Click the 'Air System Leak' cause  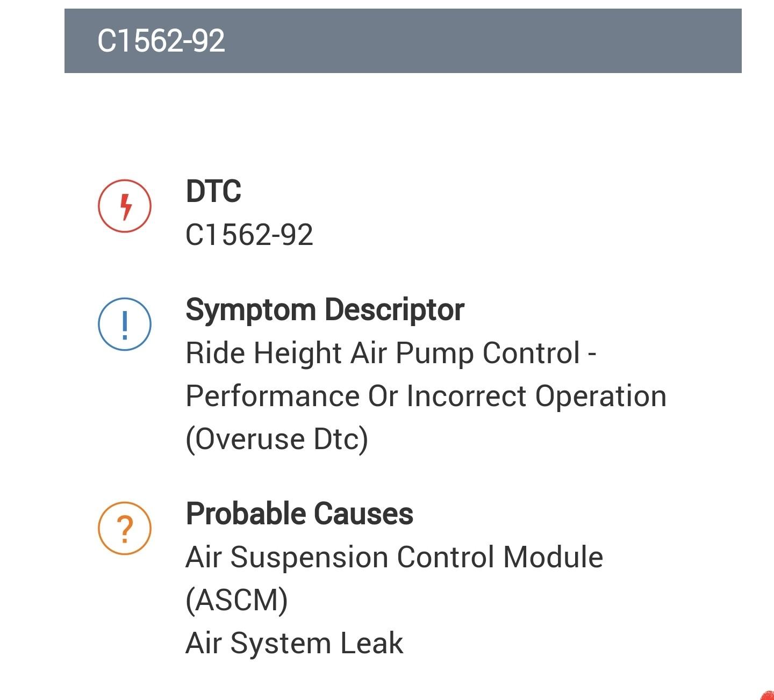pyautogui.click(x=295, y=643)
